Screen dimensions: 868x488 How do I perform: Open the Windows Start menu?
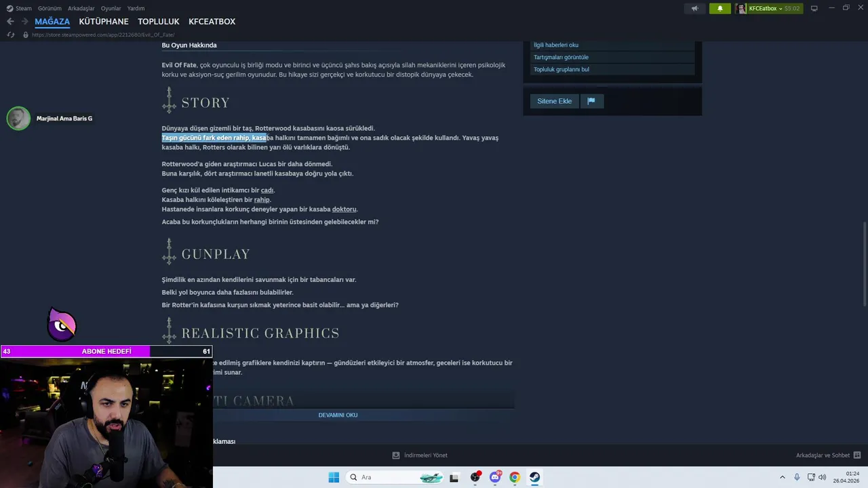click(334, 477)
